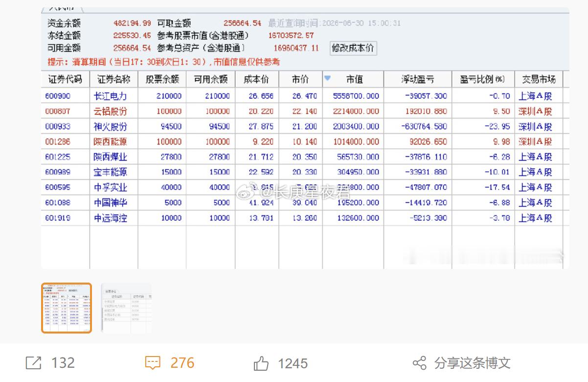Screen dimensions: 588x382
Task: Click market price 13.260 for 中远海控
Action: (304, 218)
